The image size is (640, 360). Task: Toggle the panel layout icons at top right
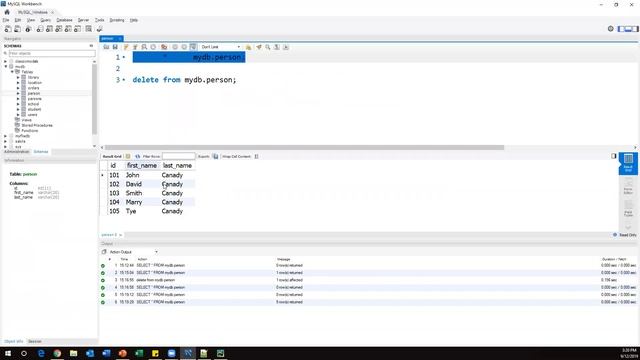click(628, 29)
